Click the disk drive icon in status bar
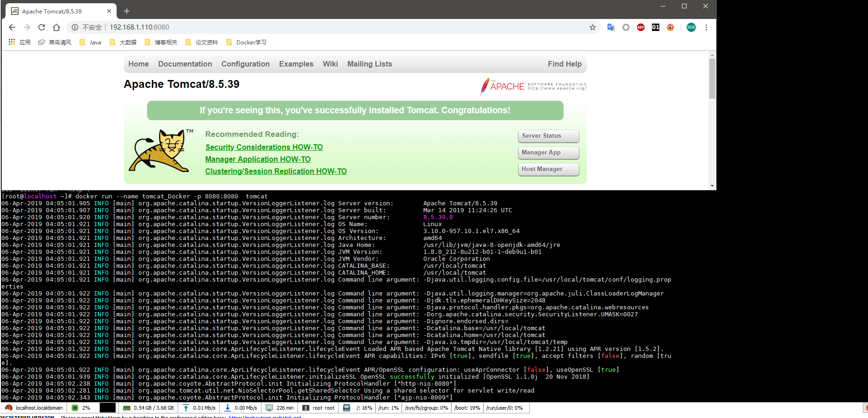 click(347, 408)
